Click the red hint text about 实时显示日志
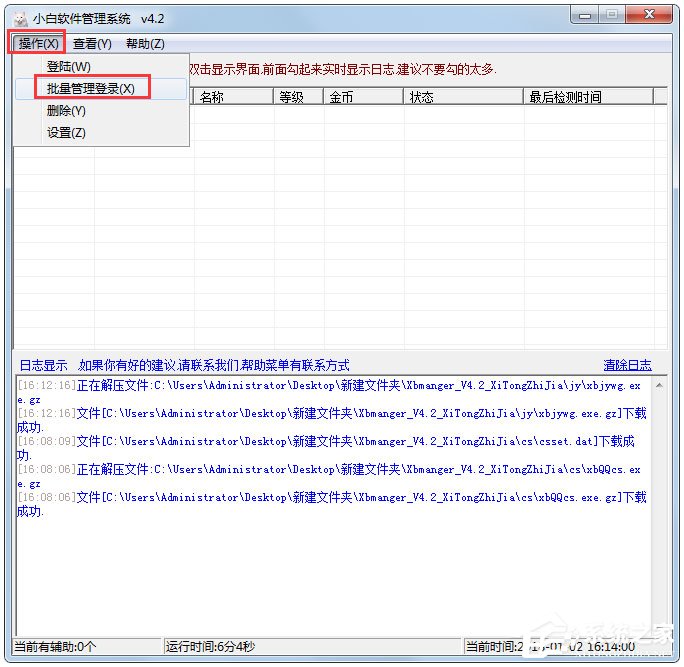Screen dimensions: 684x667 (x=343, y=69)
